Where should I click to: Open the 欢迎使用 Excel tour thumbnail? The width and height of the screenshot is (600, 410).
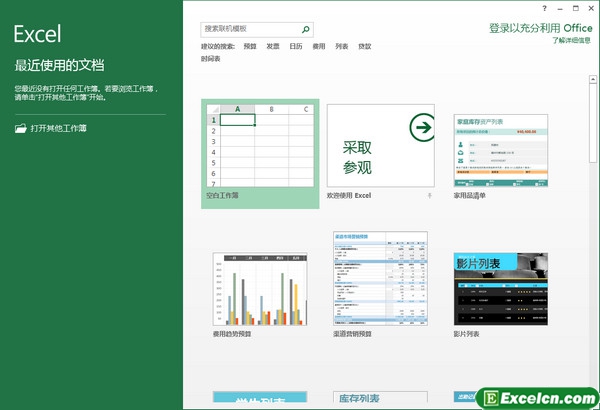point(381,145)
